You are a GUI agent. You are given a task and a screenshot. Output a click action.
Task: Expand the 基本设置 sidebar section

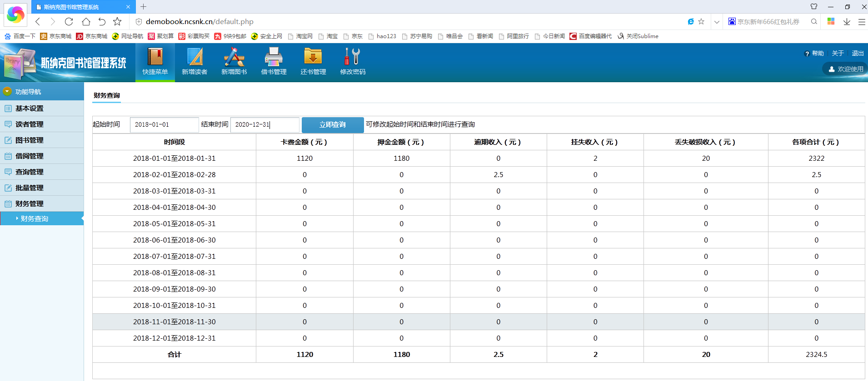coord(30,109)
